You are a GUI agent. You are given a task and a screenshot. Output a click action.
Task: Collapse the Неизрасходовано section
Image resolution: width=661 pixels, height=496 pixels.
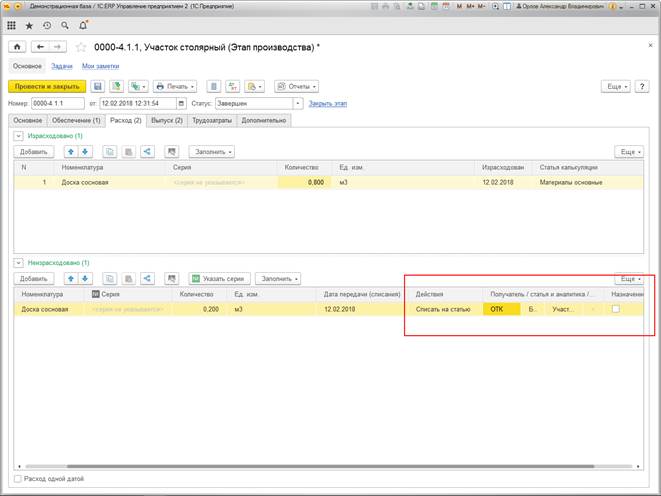click(17, 262)
